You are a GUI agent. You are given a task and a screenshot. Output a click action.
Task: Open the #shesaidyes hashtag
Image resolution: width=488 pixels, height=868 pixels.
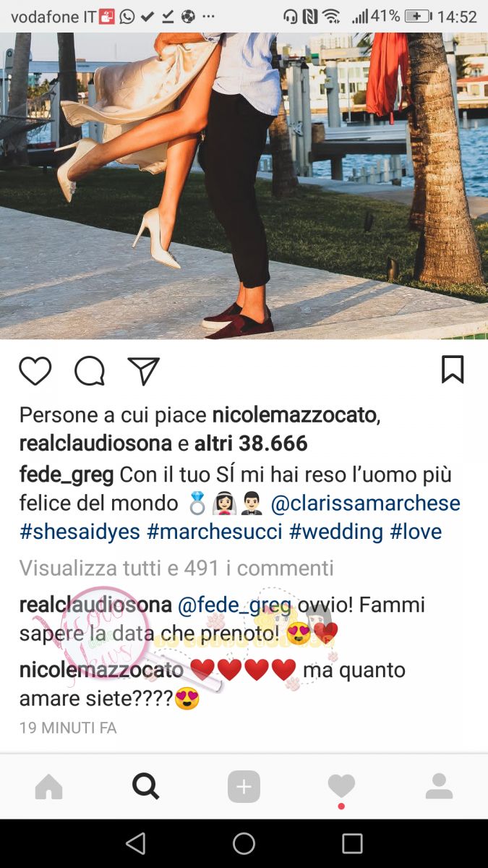click(x=80, y=532)
